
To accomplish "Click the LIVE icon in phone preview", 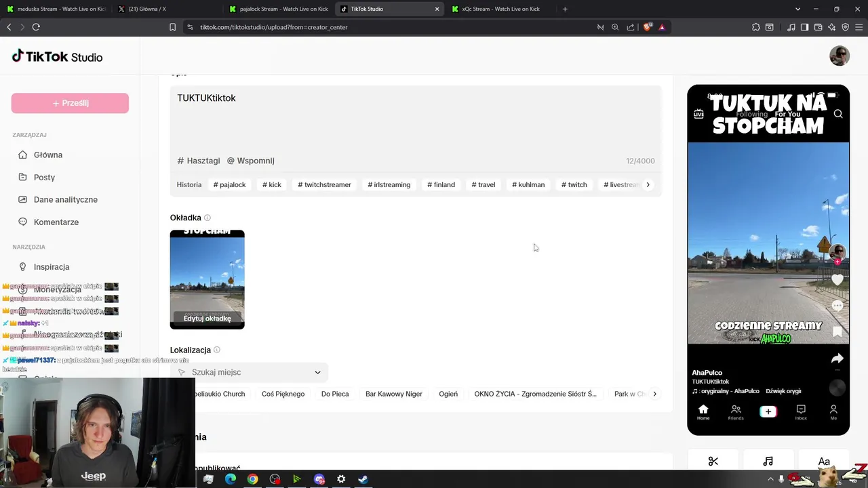I will (698, 114).
